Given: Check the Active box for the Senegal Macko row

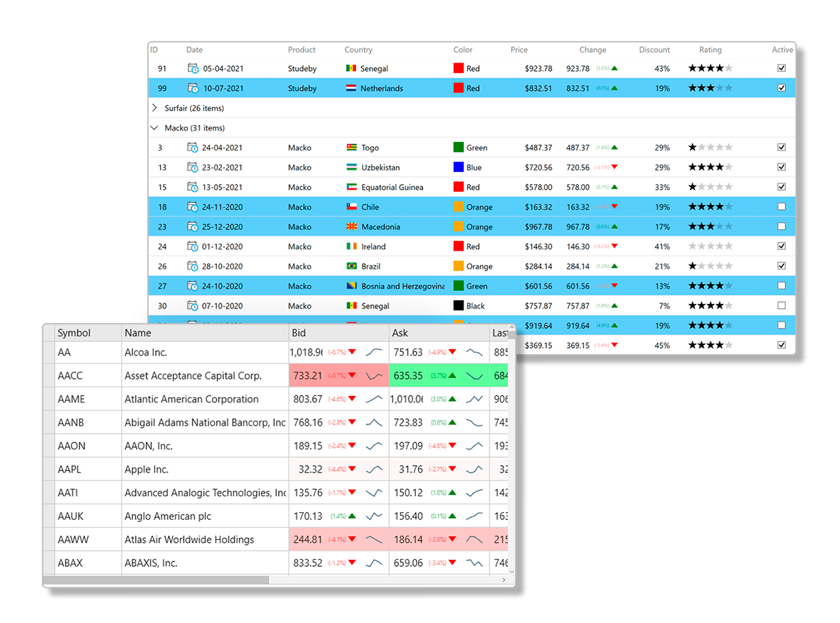Looking at the screenshot, I should tap(781, 305).
